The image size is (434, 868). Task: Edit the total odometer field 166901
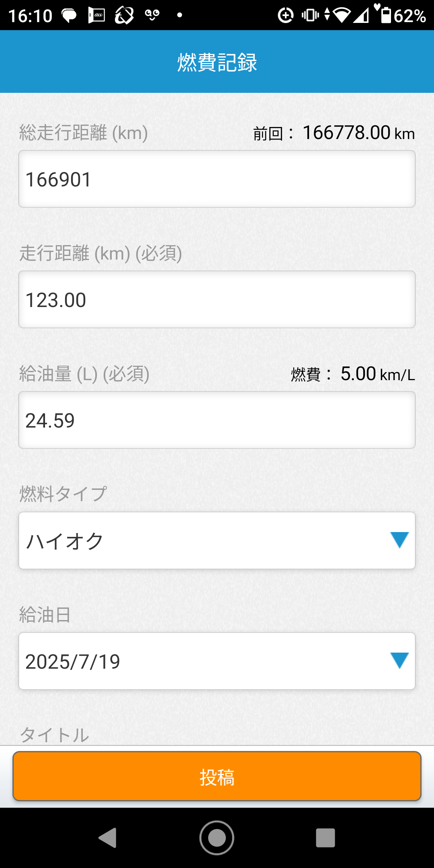tap(217, 179)
